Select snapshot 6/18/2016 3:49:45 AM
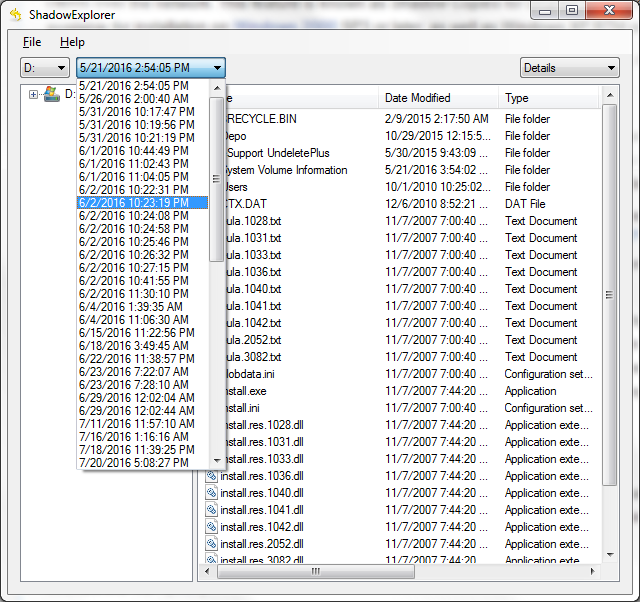The image size is (640, 602). click(142, 346)
